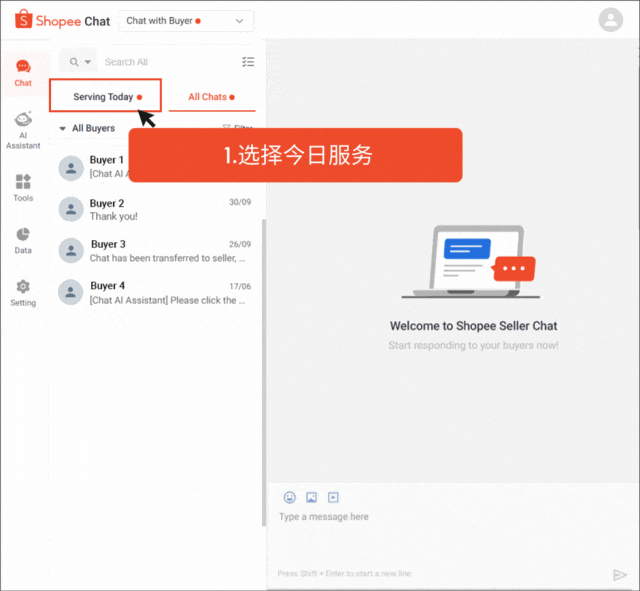Open Buyer 3 chat transferred to seller
Viewport: 640px width, 591px height.
click(x=155, y=251)
